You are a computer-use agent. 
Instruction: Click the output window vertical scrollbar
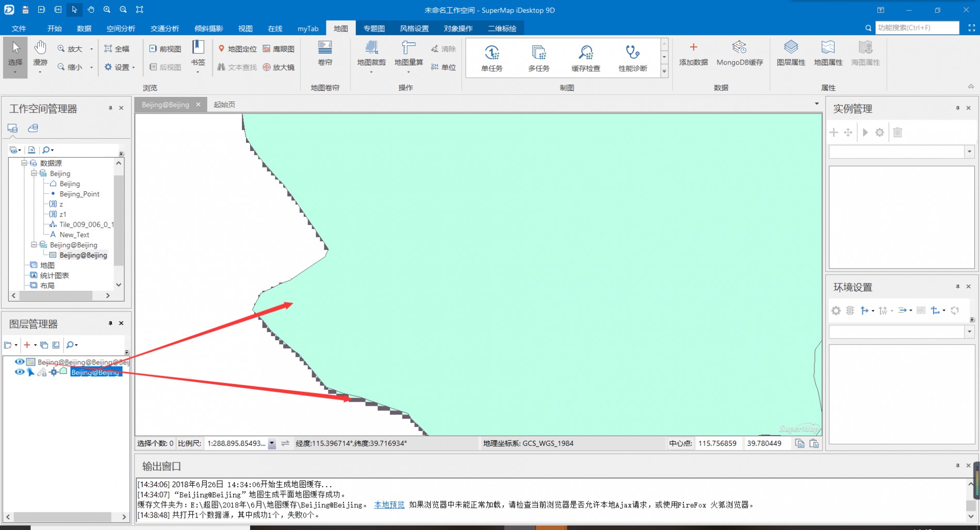(x=971, y=505)
